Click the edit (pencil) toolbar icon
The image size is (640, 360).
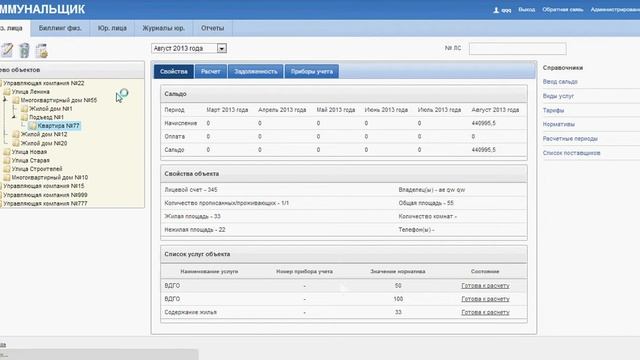(x=7, y=50)
